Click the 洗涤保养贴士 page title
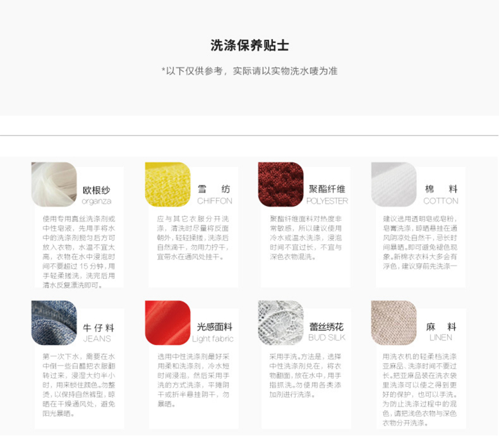499x448 pixels. (x=249, y=45)
